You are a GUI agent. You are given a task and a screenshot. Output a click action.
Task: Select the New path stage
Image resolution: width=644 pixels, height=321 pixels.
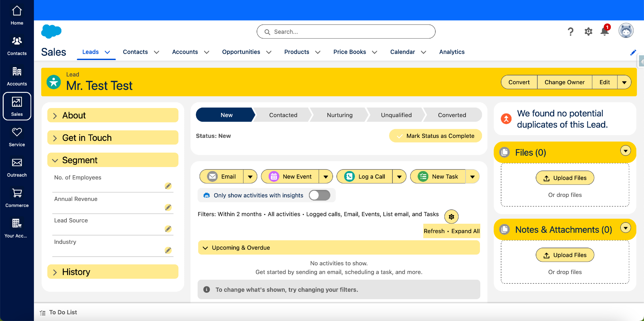(x=226, y=115)
